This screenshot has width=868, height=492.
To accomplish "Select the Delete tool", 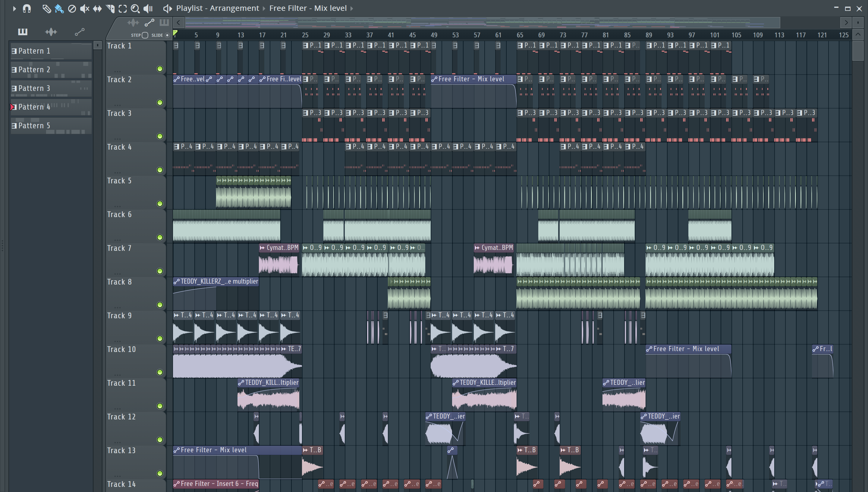I will click(x=72, y=8).
